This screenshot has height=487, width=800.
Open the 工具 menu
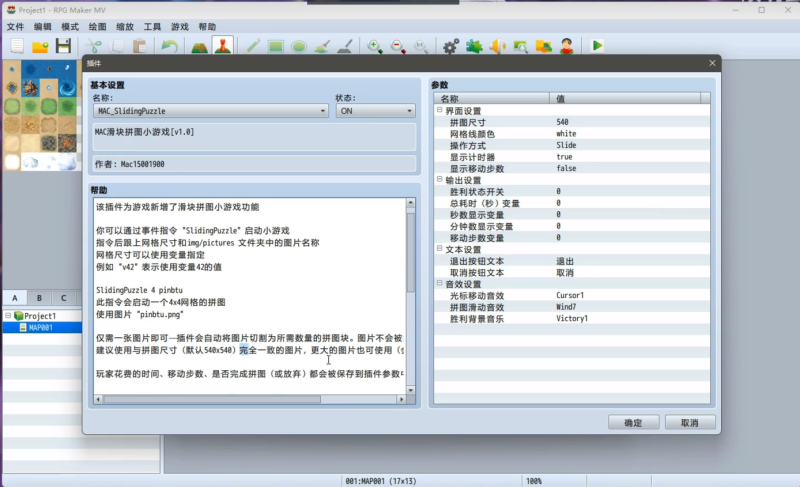point(152,27)
